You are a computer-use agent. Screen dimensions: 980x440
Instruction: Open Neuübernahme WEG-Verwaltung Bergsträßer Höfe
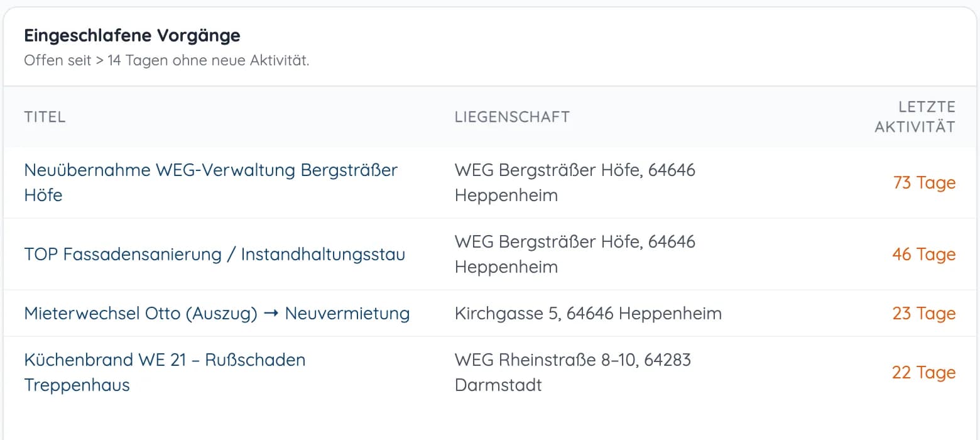click(x=211, y=182)
